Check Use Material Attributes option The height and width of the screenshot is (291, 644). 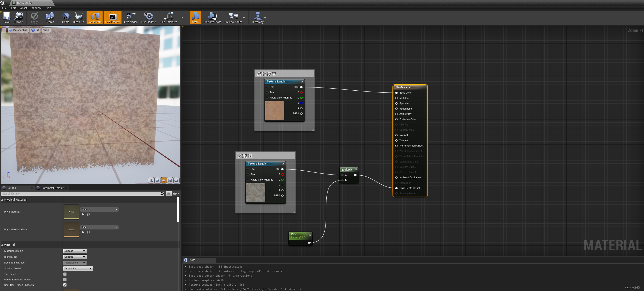pos(65,280)
